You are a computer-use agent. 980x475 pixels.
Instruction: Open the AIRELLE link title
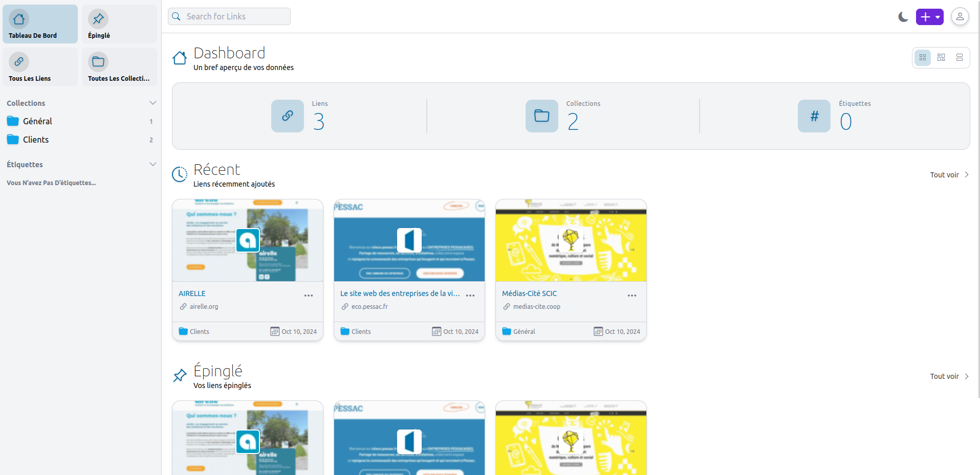tap(192, 293)
